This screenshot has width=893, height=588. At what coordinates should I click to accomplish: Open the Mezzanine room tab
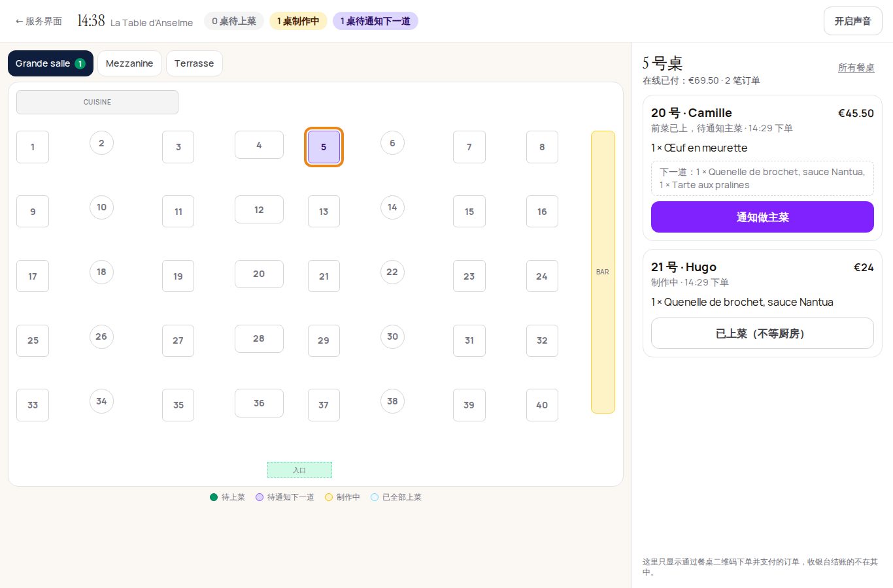point(129,63)
